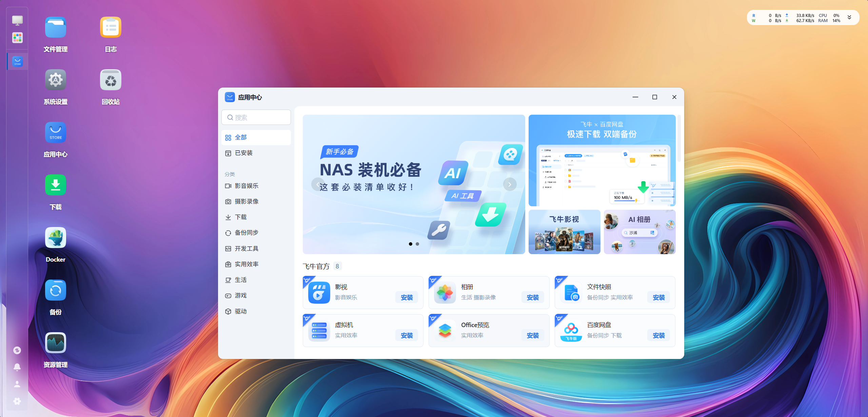Open the 摄影录像 category

point(256,202)
